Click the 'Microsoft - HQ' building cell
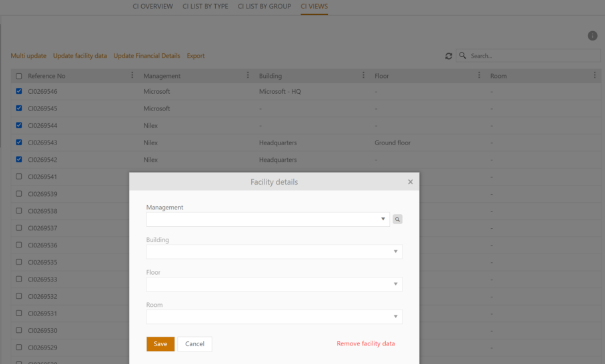605x364 pixels. pos(280,91)
